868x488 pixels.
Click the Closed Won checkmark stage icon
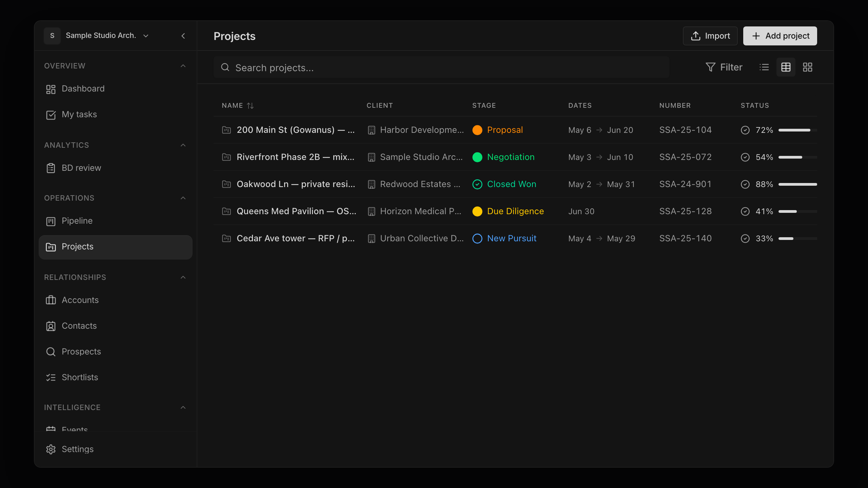477,184
